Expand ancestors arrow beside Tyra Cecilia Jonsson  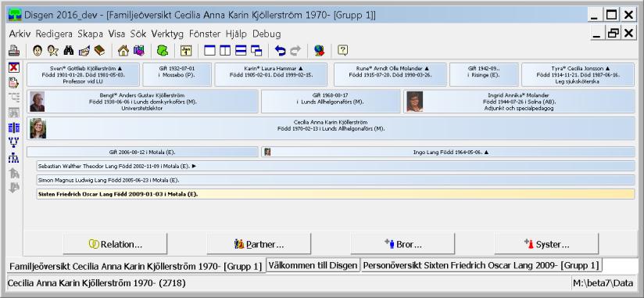[607, 69]
